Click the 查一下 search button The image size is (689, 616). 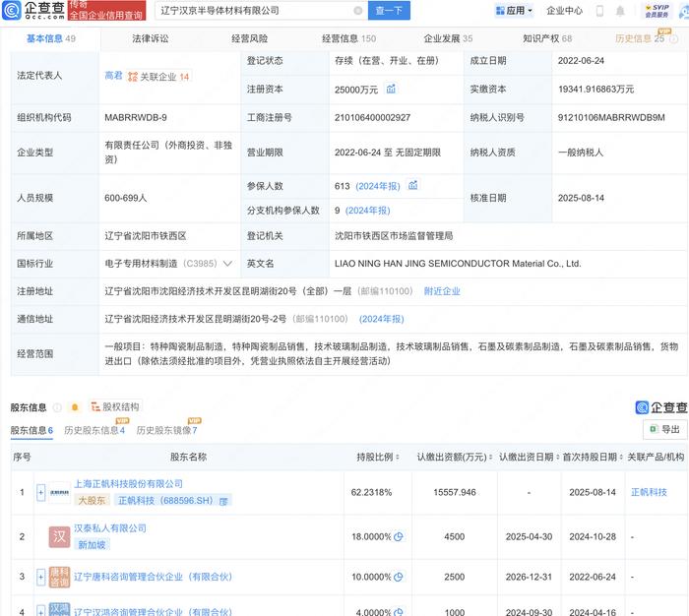point(389,11)
